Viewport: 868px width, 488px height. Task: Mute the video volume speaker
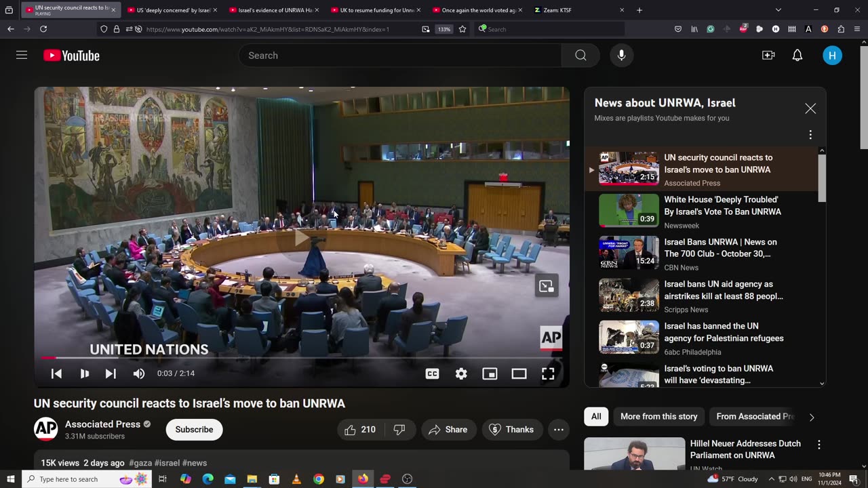tap(138, 373)
